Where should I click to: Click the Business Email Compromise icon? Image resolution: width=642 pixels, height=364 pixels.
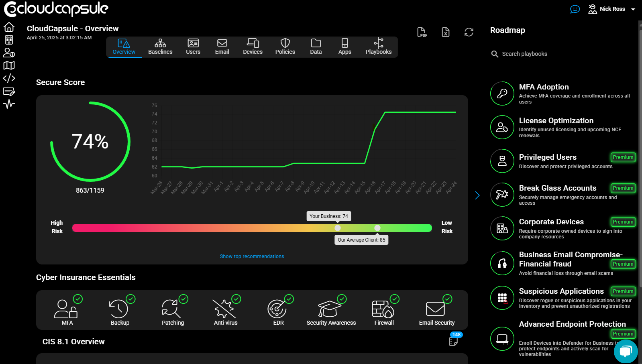(502, 263)
